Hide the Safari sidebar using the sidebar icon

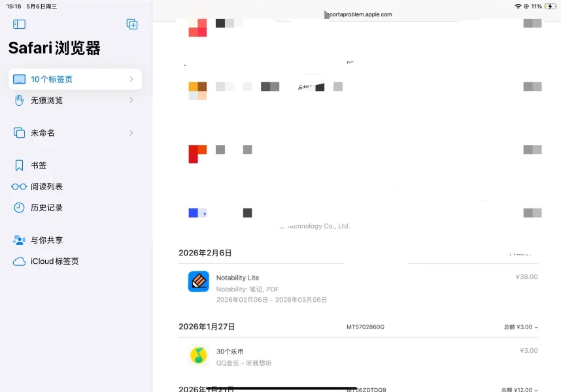tap(19, 24)
